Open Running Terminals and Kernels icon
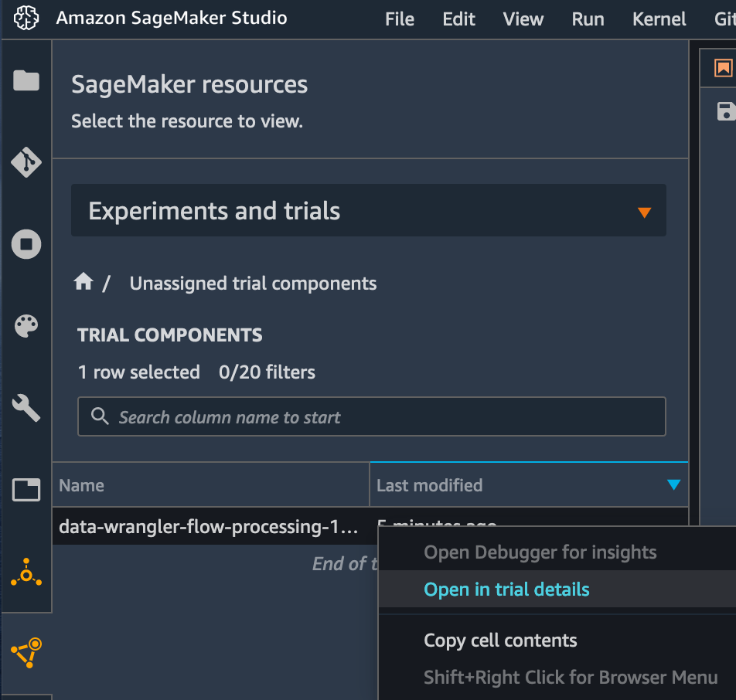 [x=26, y=244]
